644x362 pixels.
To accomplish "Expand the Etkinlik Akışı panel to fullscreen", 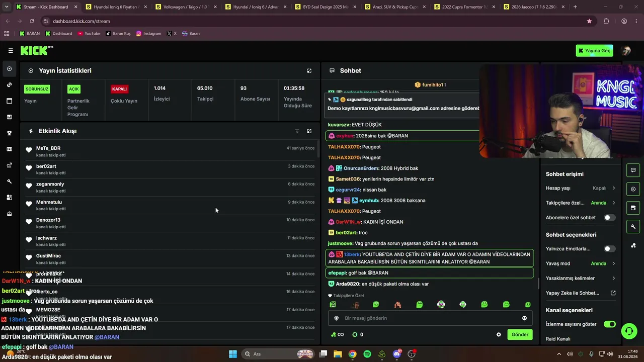I will coord(309,131).
